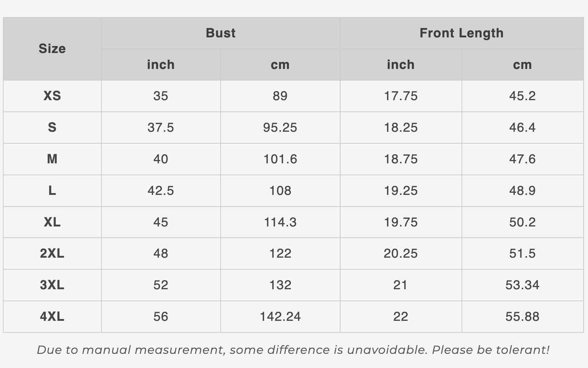Select the Bust header cell

point(221,33)
